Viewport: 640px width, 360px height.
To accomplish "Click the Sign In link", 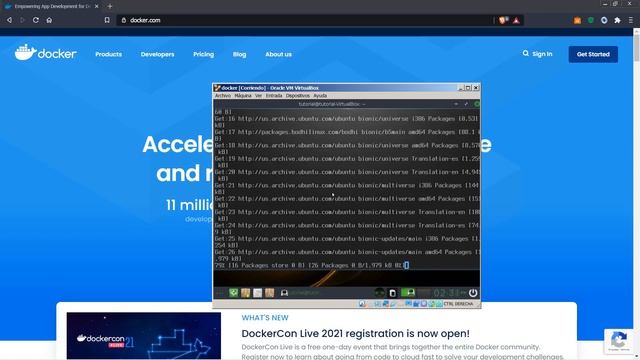I will tap(542, 54).
